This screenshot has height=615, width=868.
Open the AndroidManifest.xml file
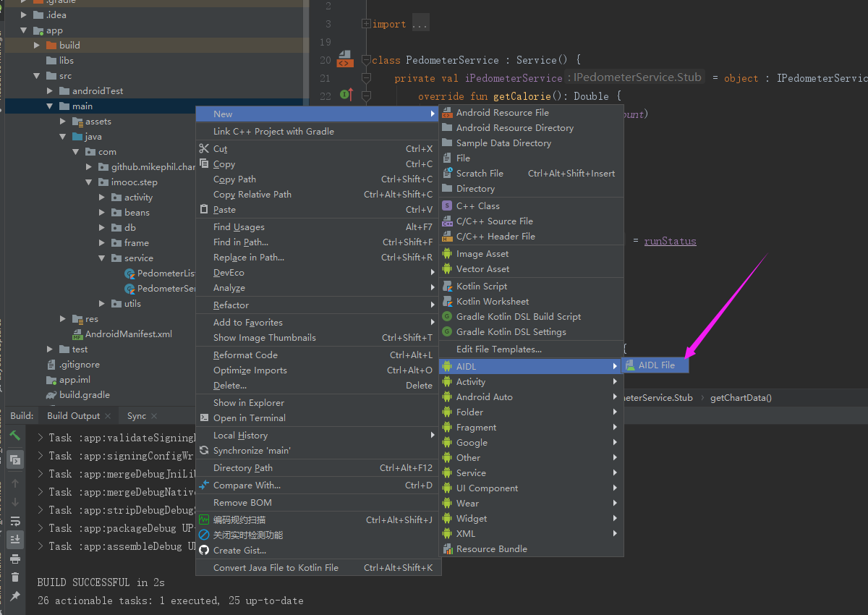pos(130,334)
